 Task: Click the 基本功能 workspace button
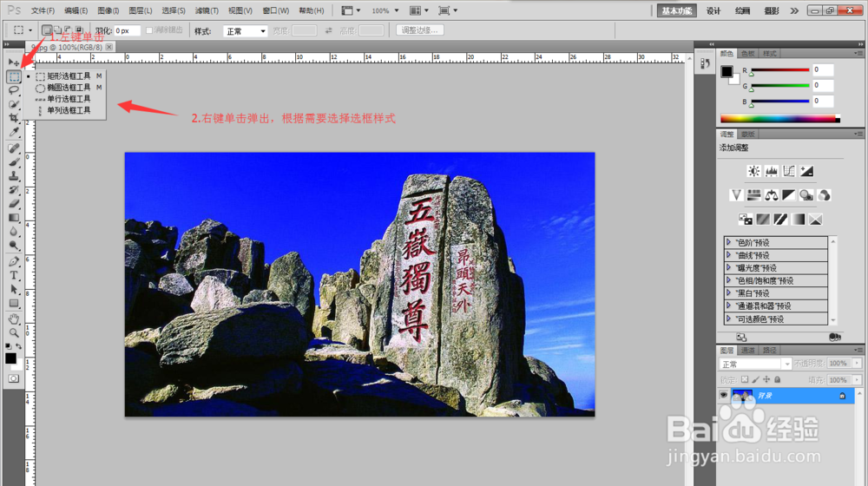(676, 10)
